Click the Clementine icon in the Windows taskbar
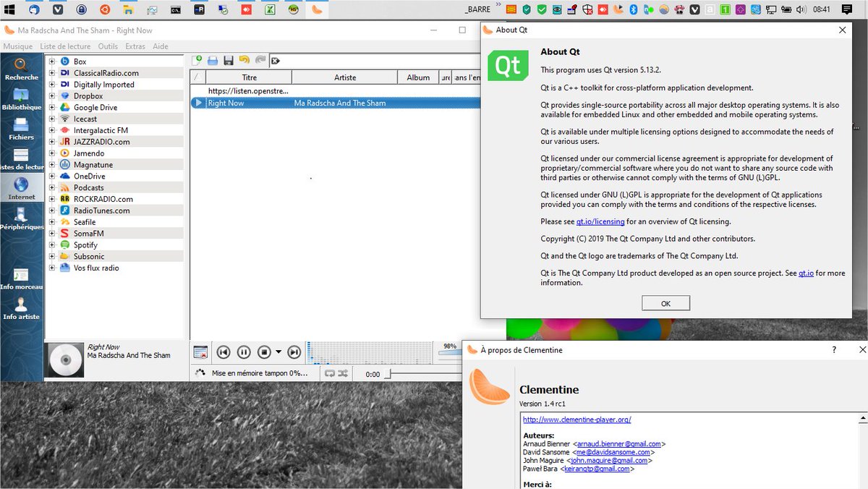This screenshot has width=868, height=489. tap(316, 10)
